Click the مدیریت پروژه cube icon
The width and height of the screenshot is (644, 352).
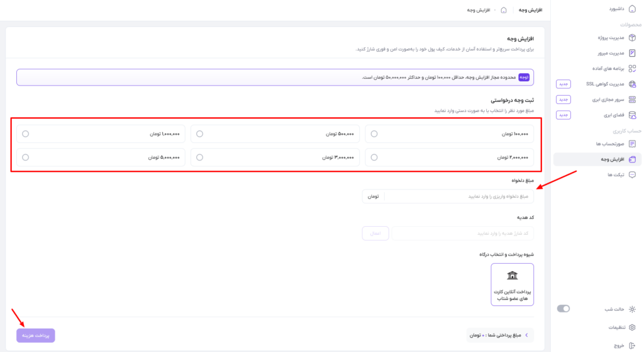pyautogui.click(x=632, y=37)
